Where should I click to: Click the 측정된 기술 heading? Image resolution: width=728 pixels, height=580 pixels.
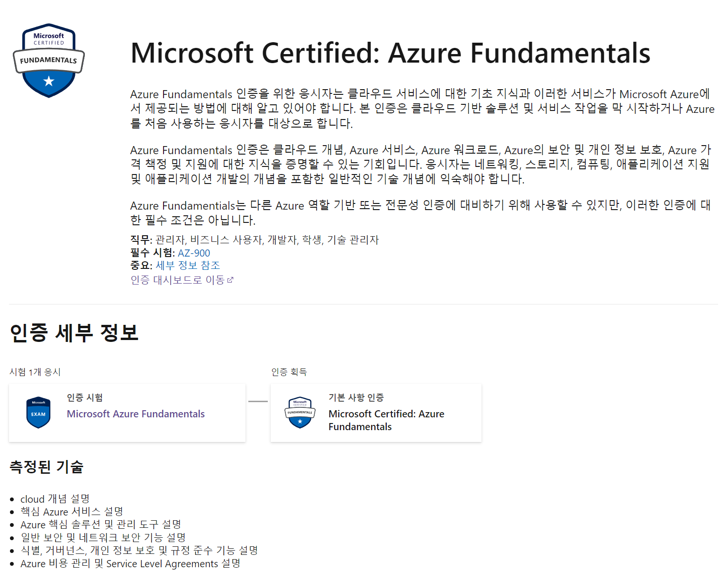tap(46, 467)
